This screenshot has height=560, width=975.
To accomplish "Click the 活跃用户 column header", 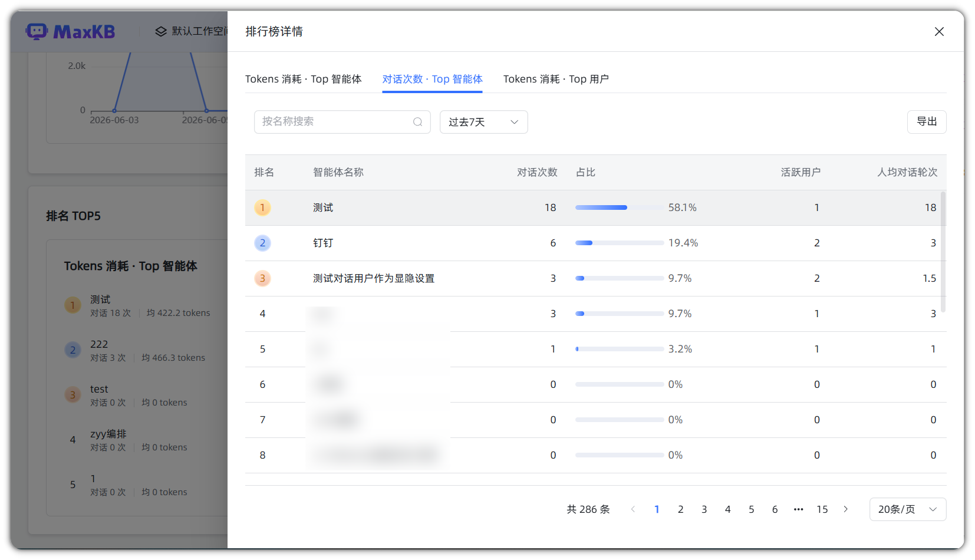I will (801, 172).
